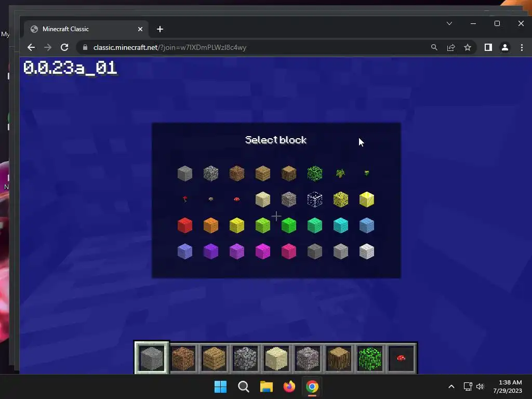Screen dimensions: 532x399
Task: Select the brown mushroom
Action: tap(211, 199)
